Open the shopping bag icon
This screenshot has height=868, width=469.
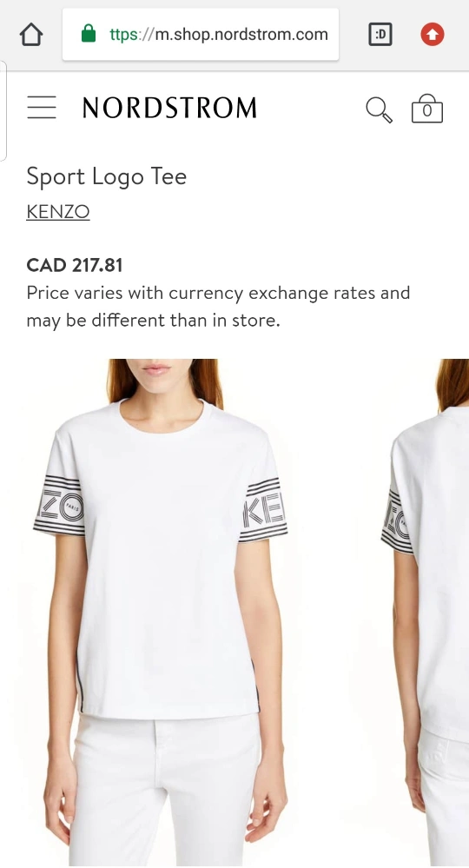(x=427, y=109)
